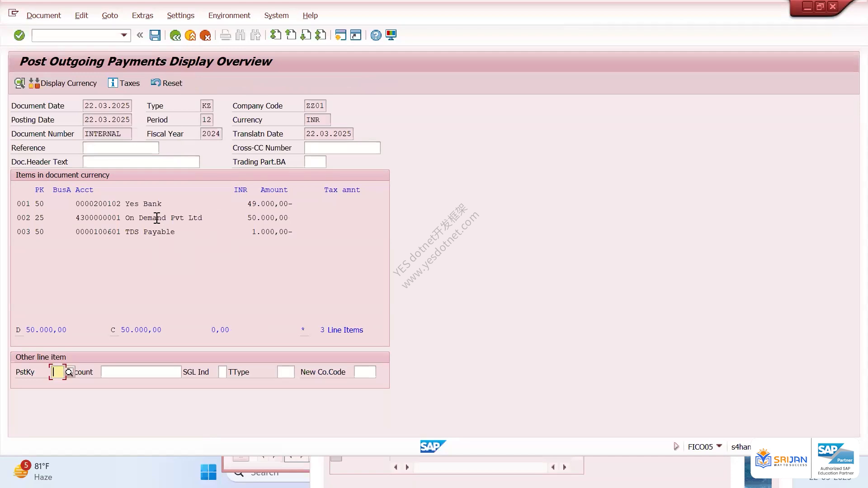Click the Reset button
Image resolution: width=868 pixels, height=488 pixels.
tap(166, 83)
